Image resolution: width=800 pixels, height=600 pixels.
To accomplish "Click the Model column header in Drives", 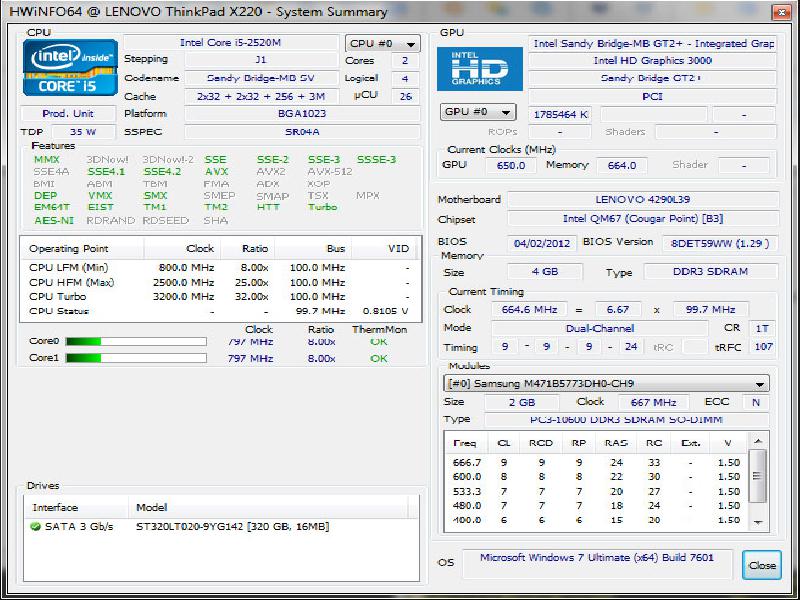I will click(x=268, y=508).
